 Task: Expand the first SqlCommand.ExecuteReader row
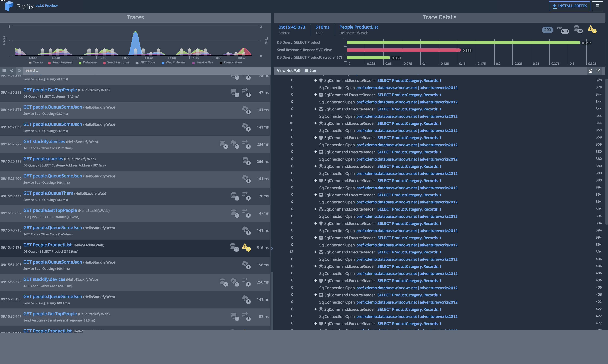[x=316, y=80]
